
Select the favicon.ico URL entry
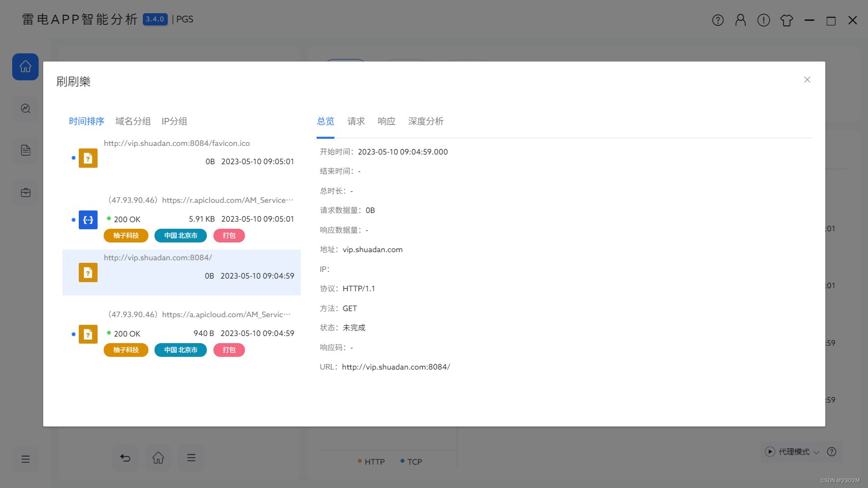[x=177, y=143]
